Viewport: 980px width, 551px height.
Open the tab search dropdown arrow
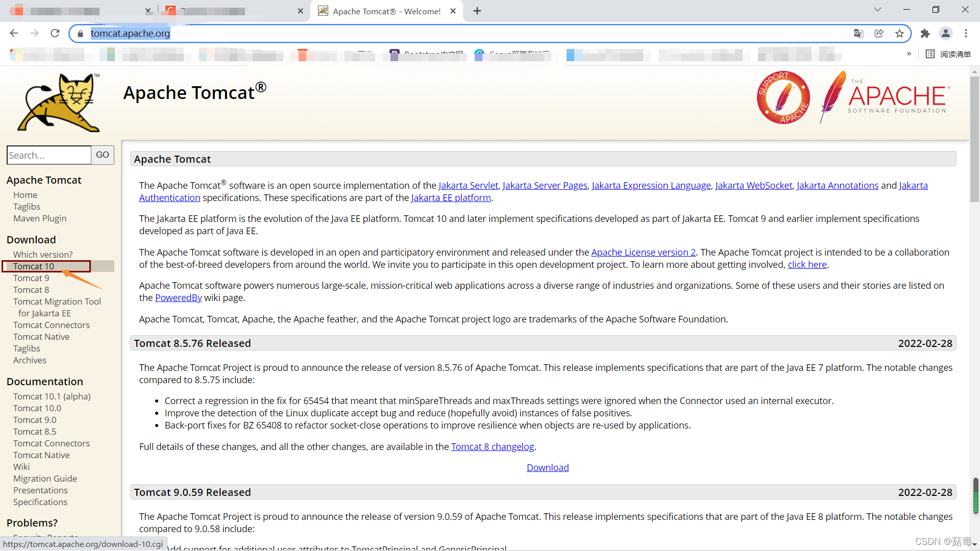pyautogui.click(x=877, y=10)
